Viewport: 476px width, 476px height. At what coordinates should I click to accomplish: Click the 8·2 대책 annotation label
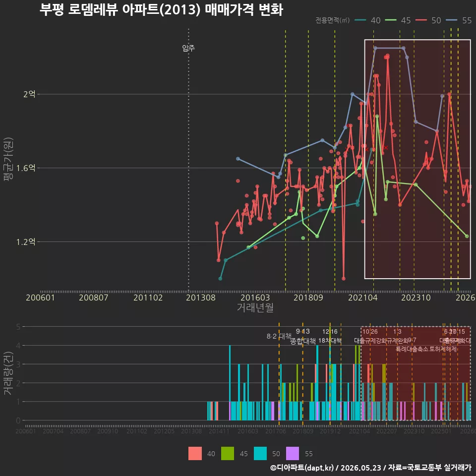[x=279, y=336]
